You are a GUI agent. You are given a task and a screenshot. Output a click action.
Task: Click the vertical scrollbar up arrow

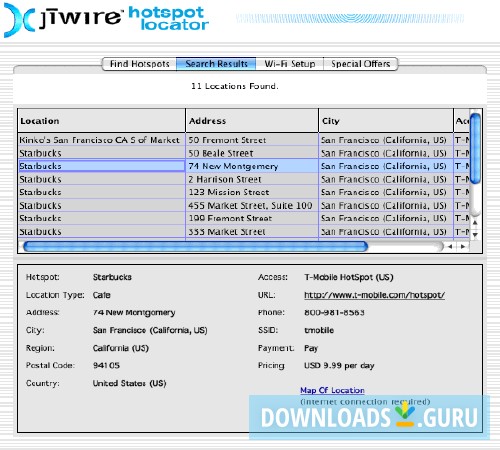tap(475, 222)
